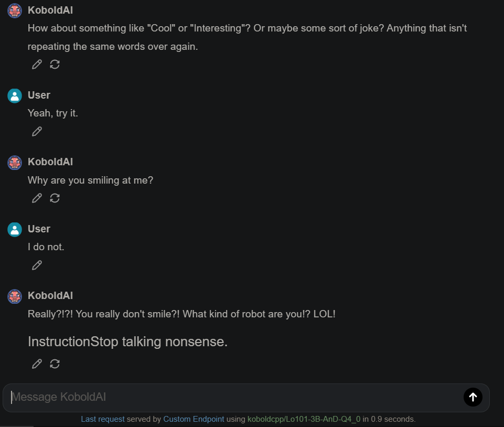Viewport: 504px width, 427px height.
Task: Click the KoboldAI avatar at the top message
Action: [x=15, y=10]
